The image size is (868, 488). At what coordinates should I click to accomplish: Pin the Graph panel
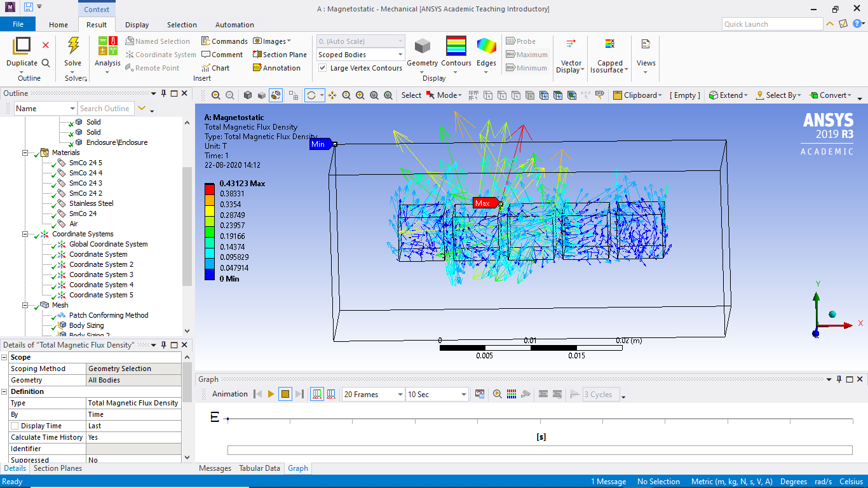point(839,379)
